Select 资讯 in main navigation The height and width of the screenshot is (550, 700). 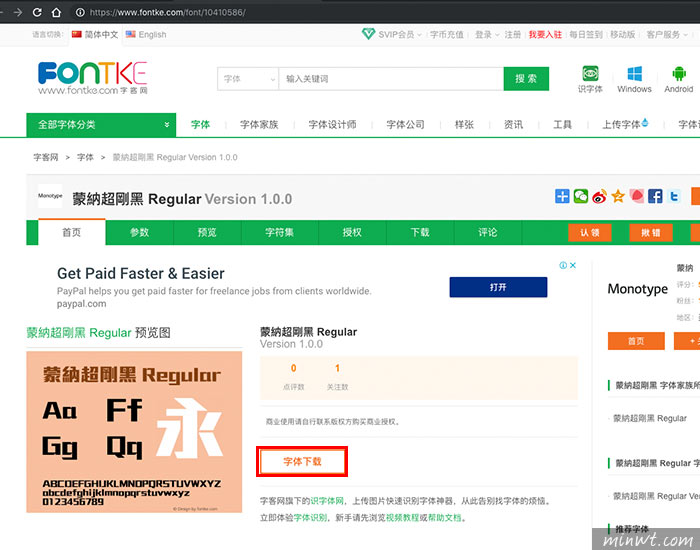click(513, 125)
